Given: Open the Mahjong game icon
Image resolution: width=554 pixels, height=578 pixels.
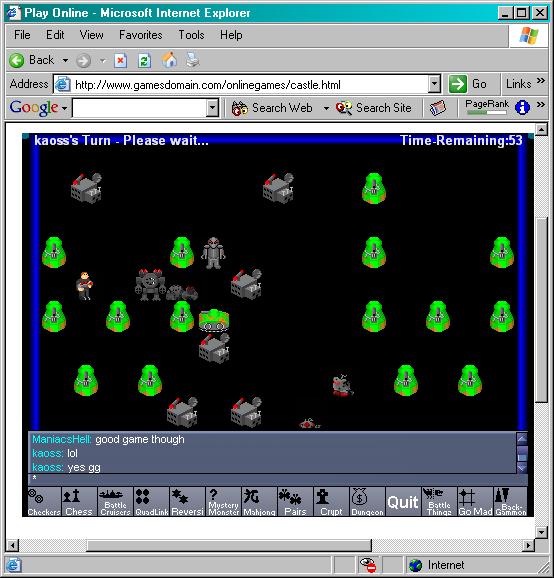Looking at the screenshot, I should 259,501.
